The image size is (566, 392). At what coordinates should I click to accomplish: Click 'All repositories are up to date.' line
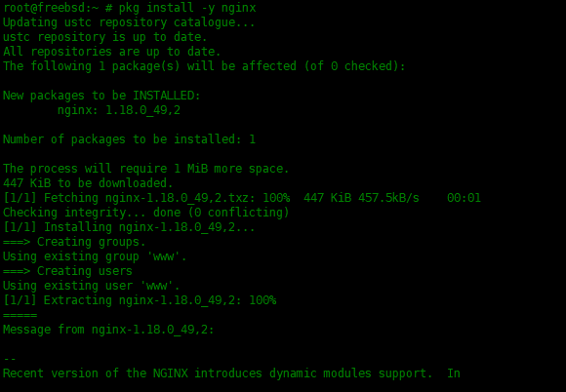(x=112, y=52)
